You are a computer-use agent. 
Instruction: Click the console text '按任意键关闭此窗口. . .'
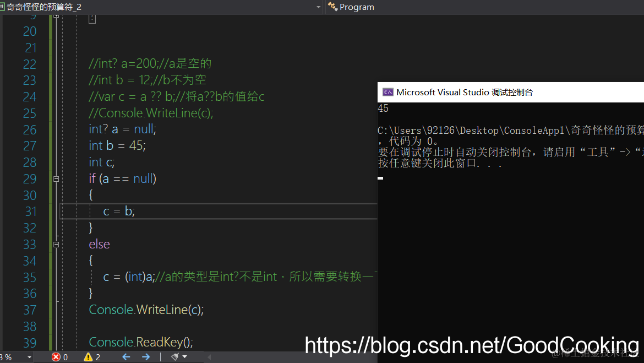(440, 163)
